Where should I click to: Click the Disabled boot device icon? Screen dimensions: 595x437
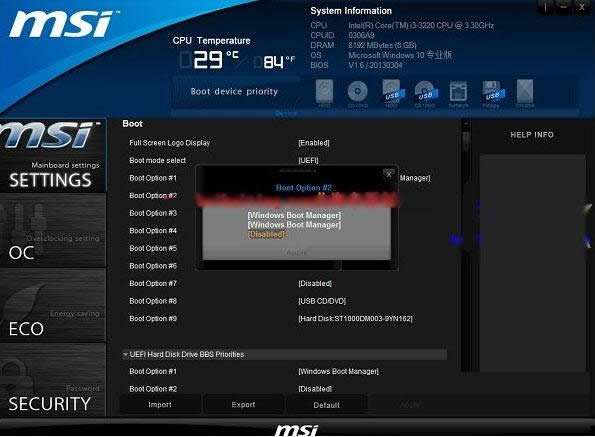(525, 92)
